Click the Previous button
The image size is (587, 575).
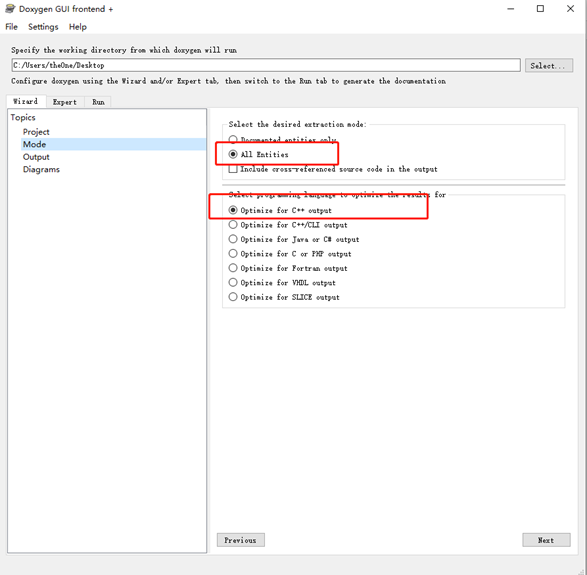click(241, 540)
